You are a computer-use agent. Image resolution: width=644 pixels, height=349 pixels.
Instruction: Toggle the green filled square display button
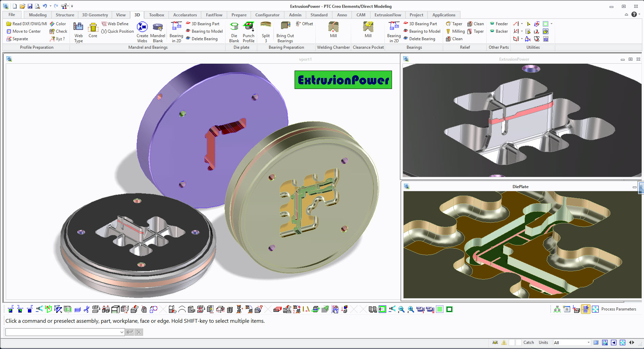click(440, 309)
